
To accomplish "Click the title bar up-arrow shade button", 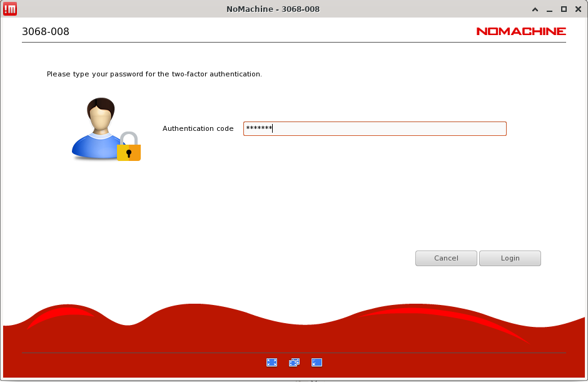I will click(x=535, y=9).
